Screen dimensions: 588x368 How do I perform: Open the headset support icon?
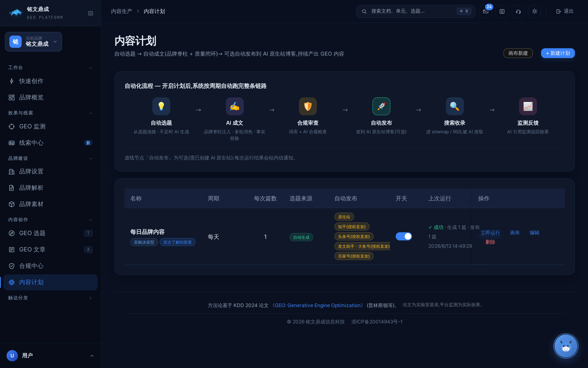click(518, 11)
